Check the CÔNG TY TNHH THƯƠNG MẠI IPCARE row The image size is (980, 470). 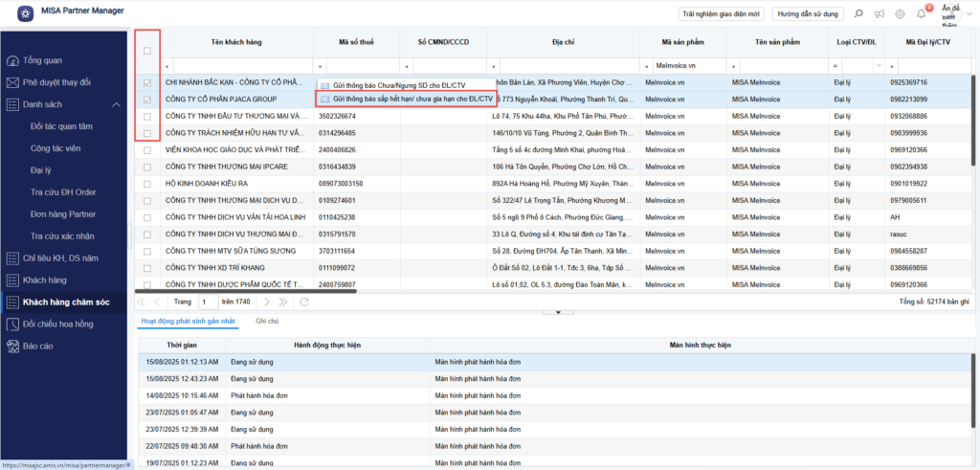pos(146,166)
